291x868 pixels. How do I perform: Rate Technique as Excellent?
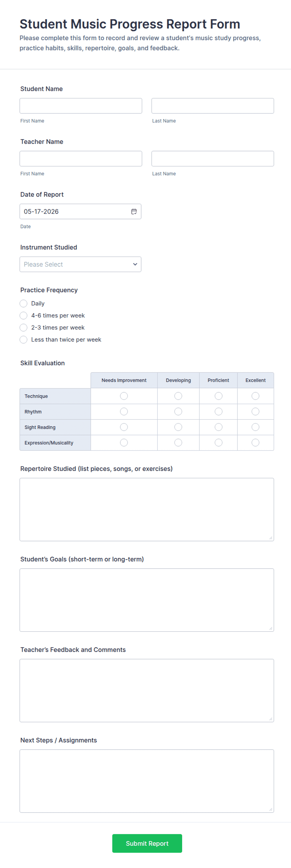point(255,396)
